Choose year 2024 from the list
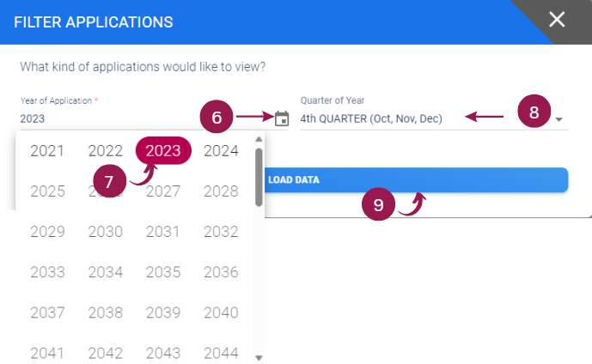Screen dimensions: 592x364 point(221,150)
